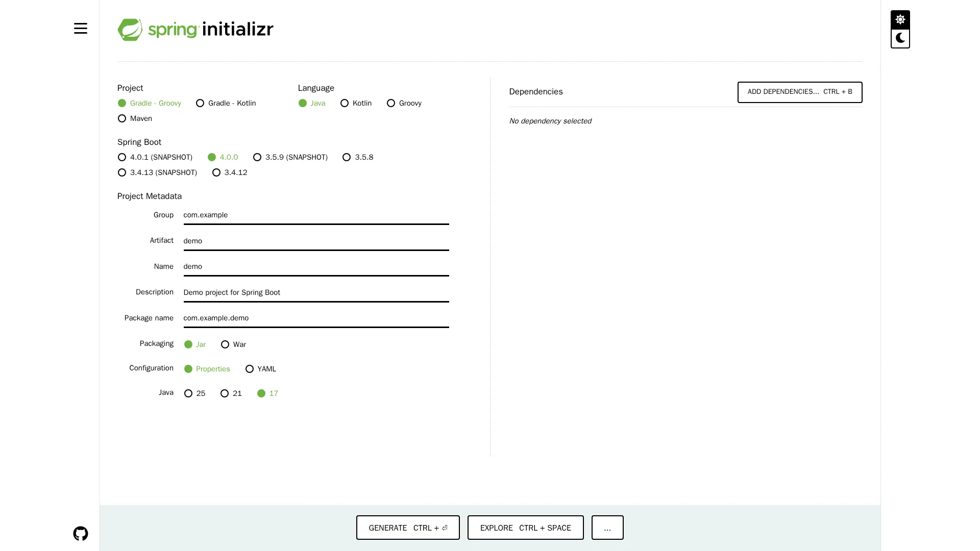980x551 pixels.
Task: Open project preview with EXPLORE
Action: [525, 528]
